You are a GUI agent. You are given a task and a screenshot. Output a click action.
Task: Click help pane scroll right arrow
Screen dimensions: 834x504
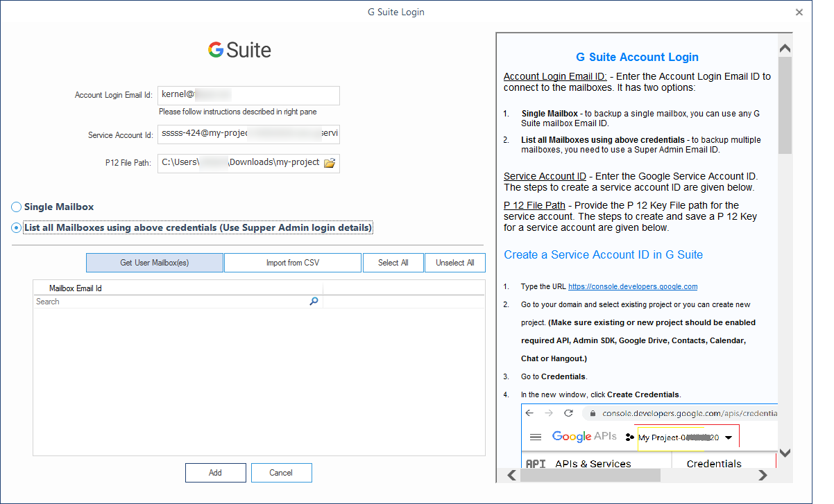[x=763, y=475]
